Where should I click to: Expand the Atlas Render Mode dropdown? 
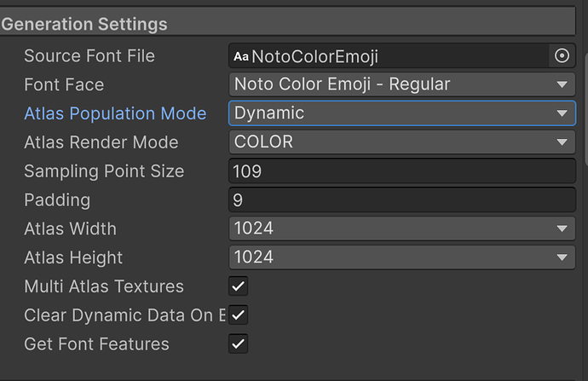pyautogui.click(x=401, y=142)
